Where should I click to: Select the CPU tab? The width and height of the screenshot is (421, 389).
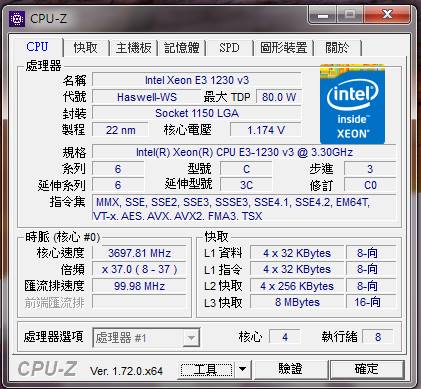tap(37, 47)
